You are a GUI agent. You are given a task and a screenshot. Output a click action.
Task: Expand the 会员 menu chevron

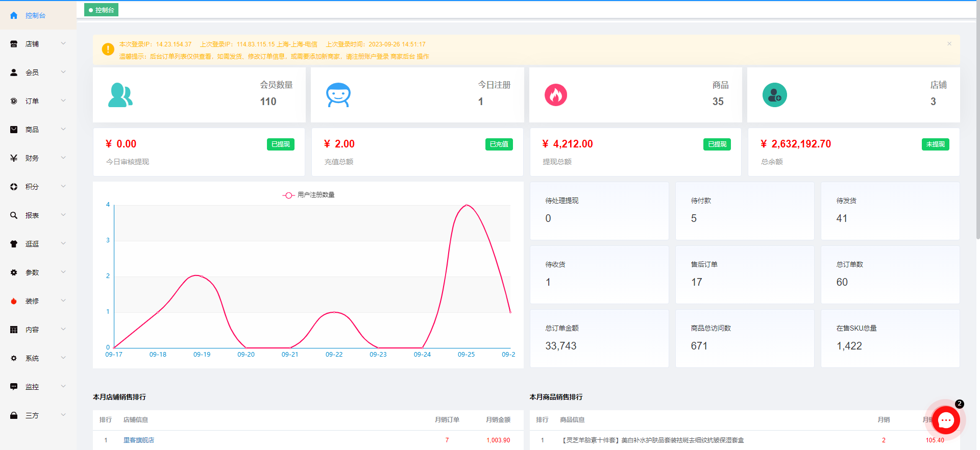tap(63, 72)
